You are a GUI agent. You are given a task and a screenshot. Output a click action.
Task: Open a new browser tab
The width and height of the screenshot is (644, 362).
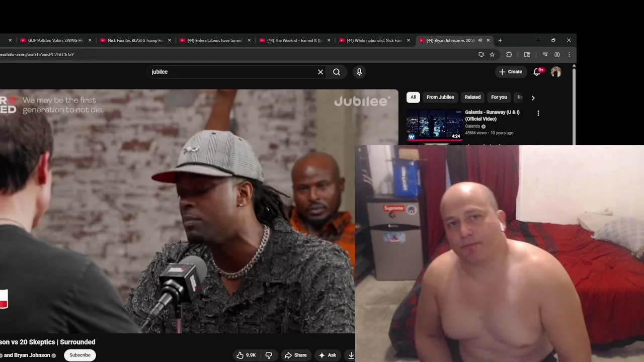click(500, 40)
